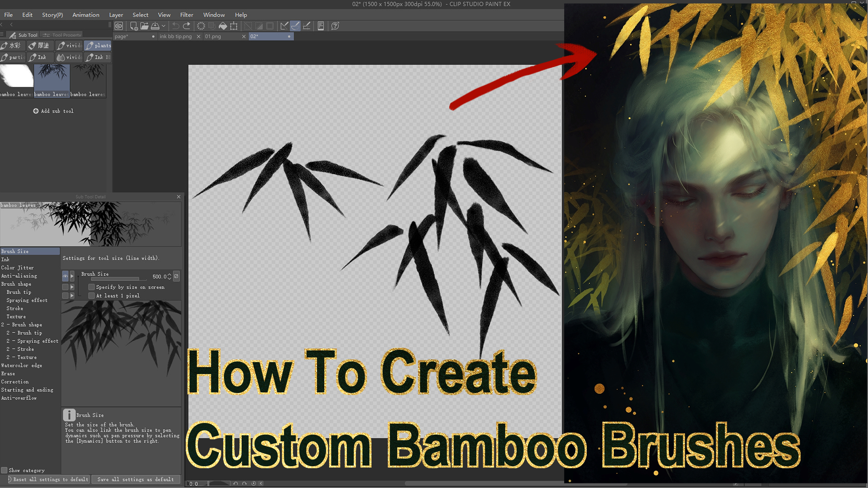Viewport: 868px width, 488px height.
Task: Select the Starting and ending category
Action: point(27,390)
